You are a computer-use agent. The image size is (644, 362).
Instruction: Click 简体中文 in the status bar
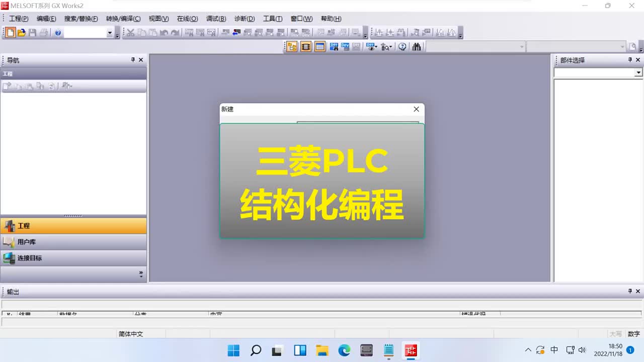click(x=131, y=334)
